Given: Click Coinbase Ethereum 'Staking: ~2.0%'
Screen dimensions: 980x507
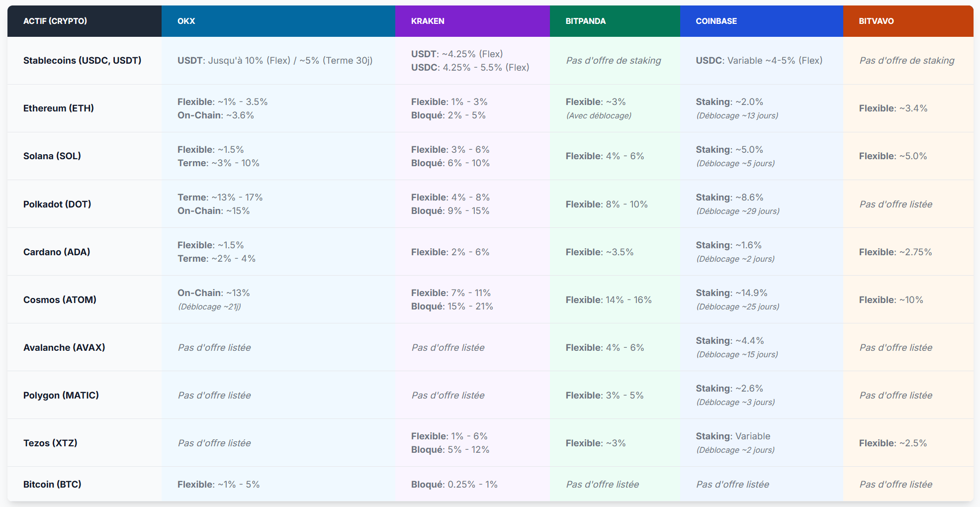Looking at the screenshot, I should coord(729,102).
